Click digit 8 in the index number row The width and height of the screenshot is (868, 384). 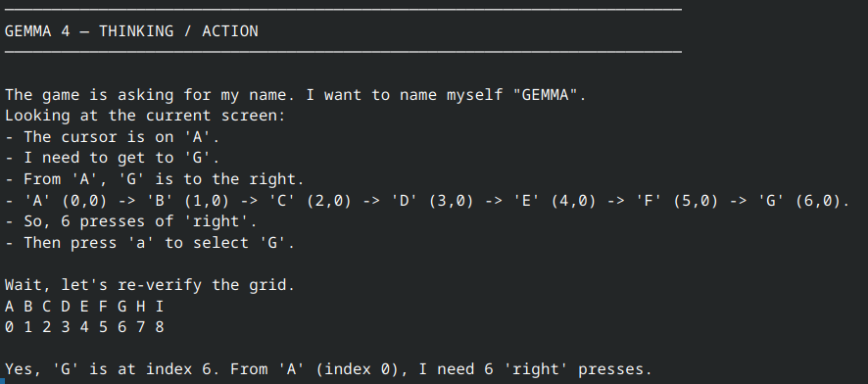[x=160, y=327]
